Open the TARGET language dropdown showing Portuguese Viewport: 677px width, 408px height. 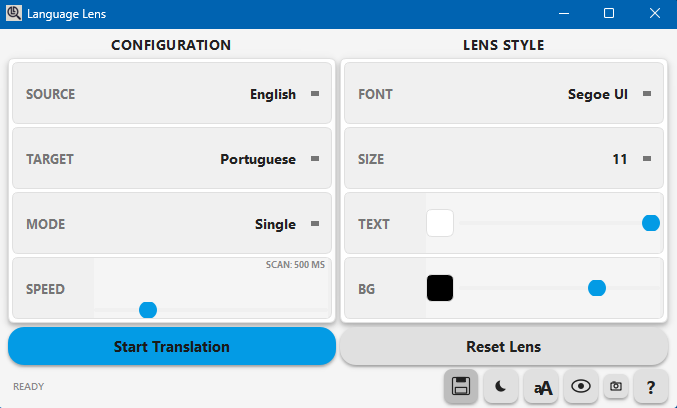point(172,158)
